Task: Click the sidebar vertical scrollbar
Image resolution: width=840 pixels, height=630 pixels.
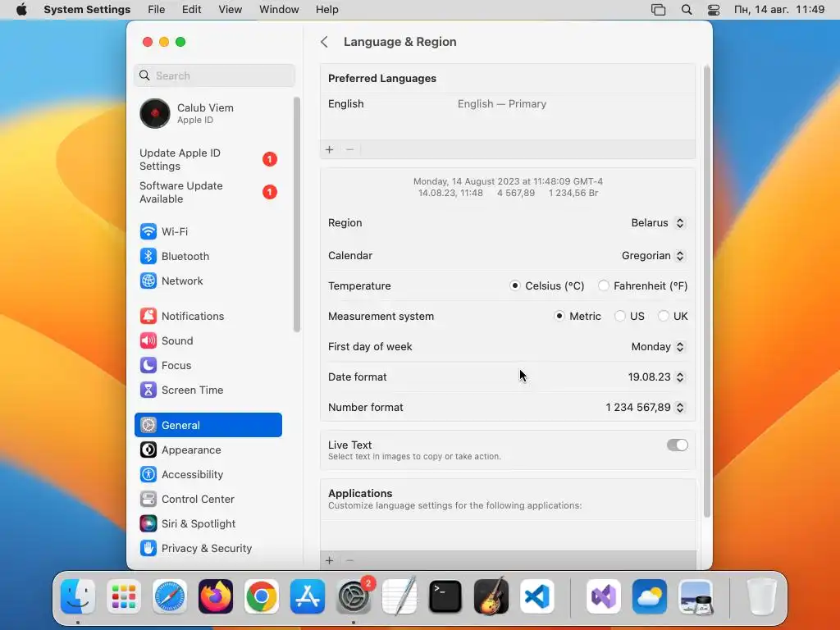Action: tap(297, 214)
